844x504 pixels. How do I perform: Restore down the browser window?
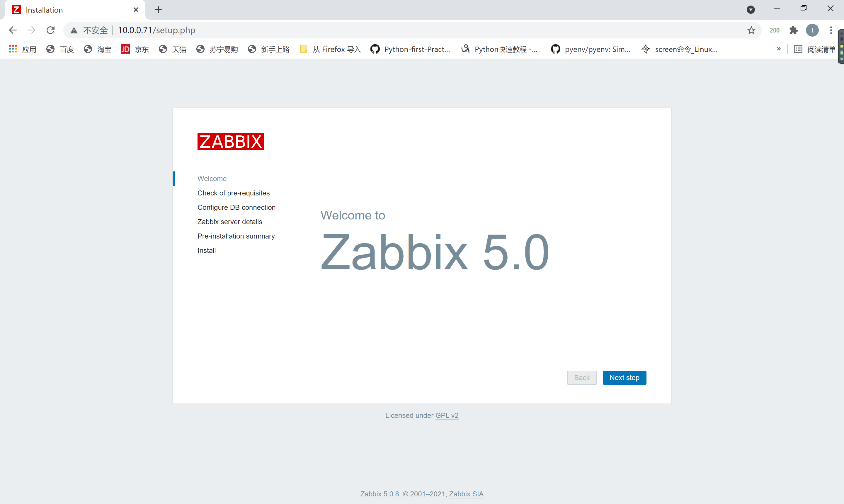(804, 8)
